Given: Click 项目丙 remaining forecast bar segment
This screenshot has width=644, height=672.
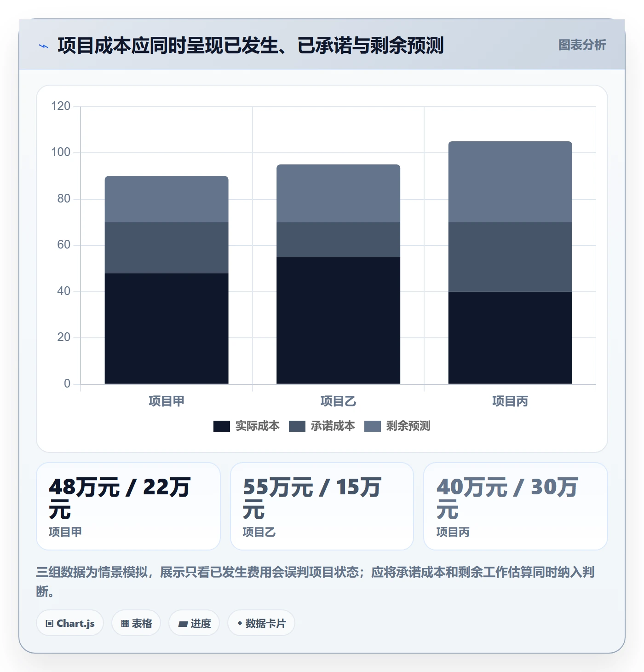Looking at the screenshot, I should pyautogui.click(x=510, y=182).
